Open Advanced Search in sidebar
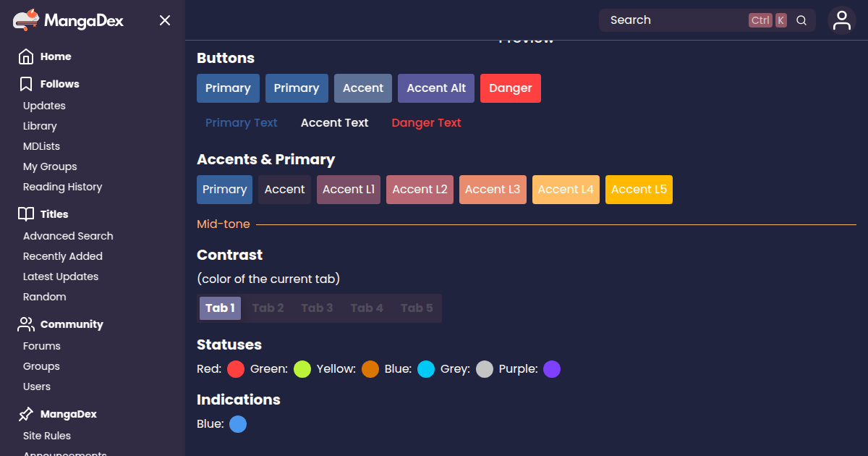The height and width of the screenshot is (456, 868). (x=68, y=236)
